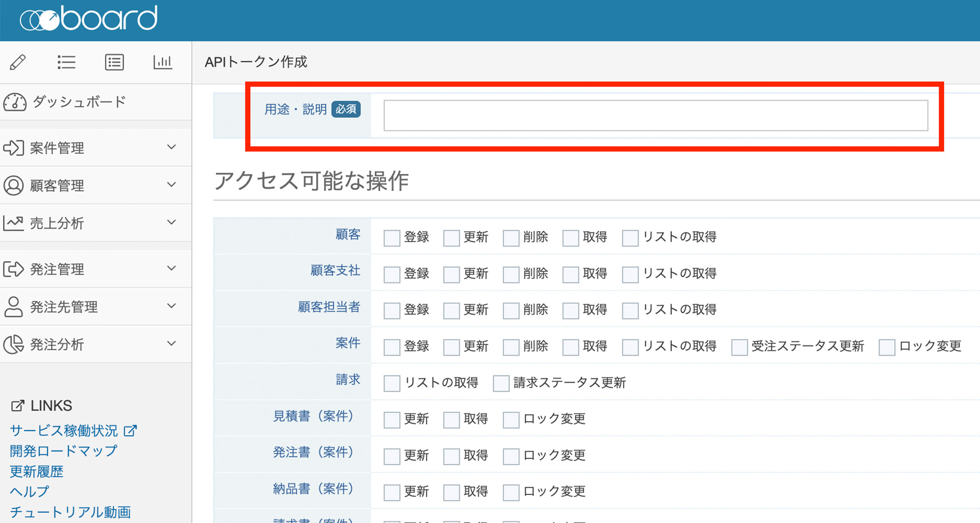Screen dimensions: 980x523
Task: Open ダッシュボード menu item
Action: (79, 102)
